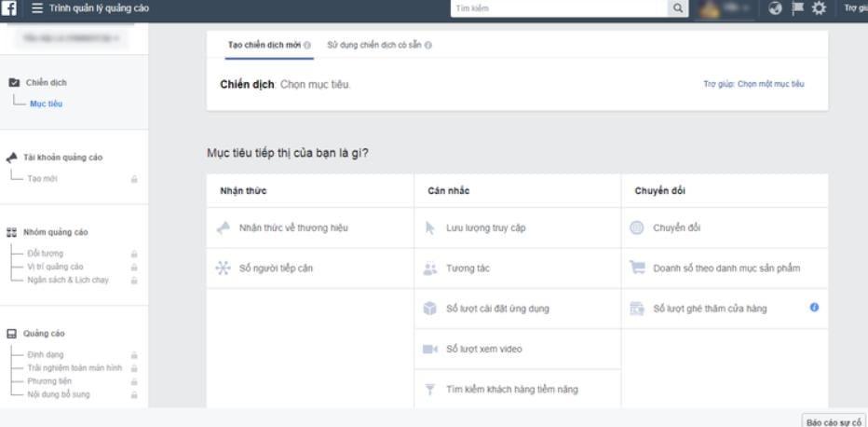Click the Báo cáo sự cố button

834,421
